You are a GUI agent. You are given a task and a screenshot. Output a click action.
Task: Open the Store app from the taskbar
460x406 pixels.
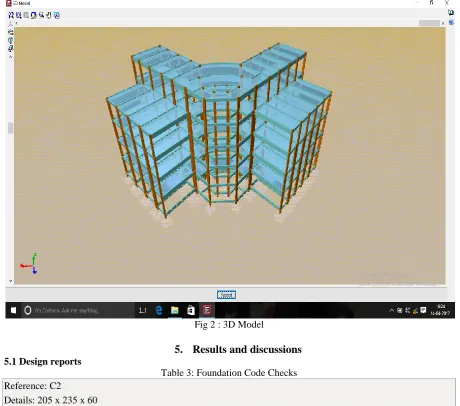(x=191, y=310)
